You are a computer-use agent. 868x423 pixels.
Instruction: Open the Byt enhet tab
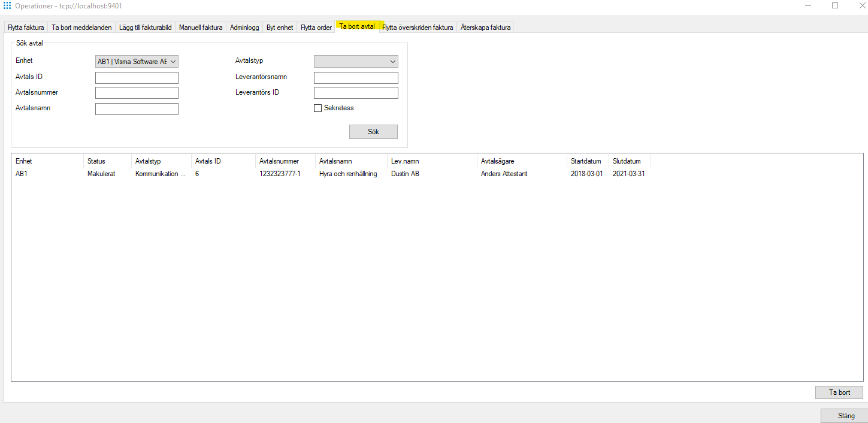pyautogui.click(x=279, y=27)
